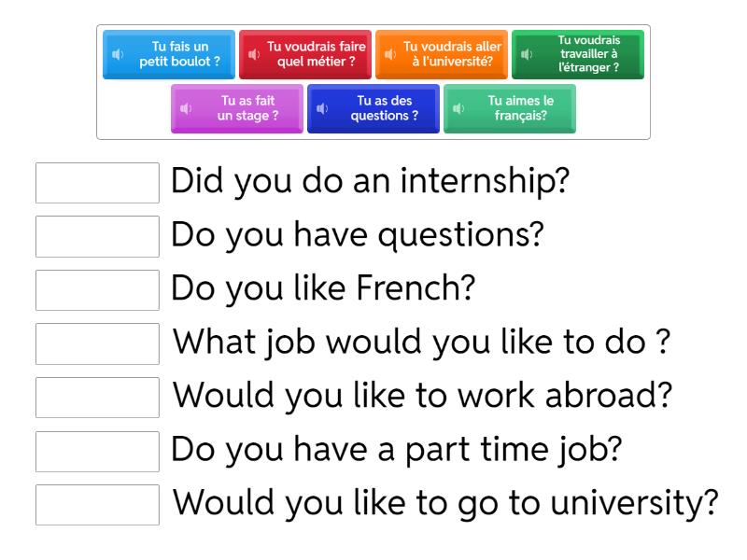Select answer slot for 'What job would you like to do ?'

(97, 343)
